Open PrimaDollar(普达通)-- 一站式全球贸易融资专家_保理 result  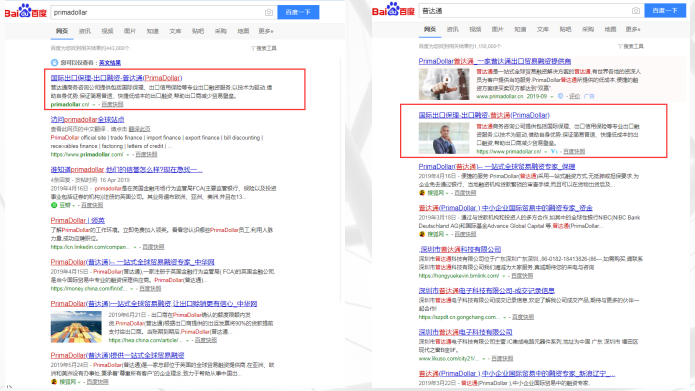pos(497,167)
